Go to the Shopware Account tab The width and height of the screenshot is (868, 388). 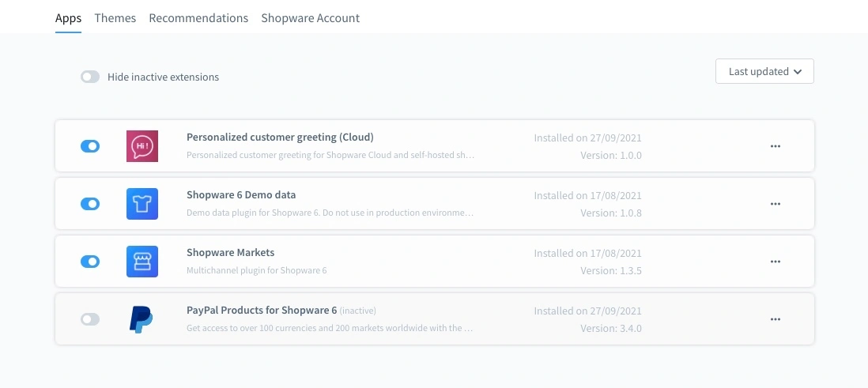pos(310,18)
